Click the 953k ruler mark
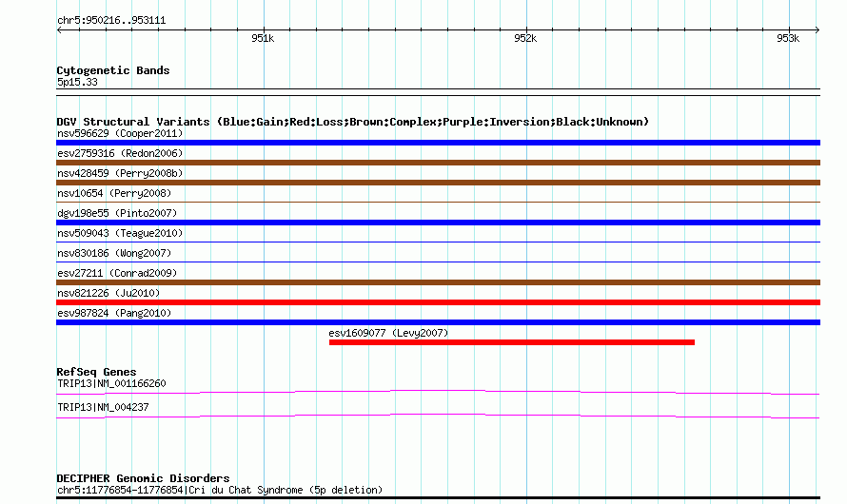 click(788, 38)
